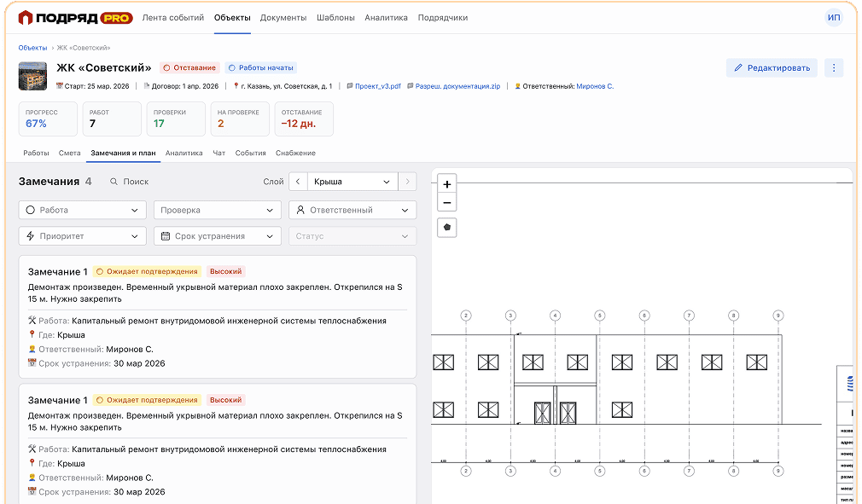Zoom out on the plan with minus button

click(x=447, y=203)
